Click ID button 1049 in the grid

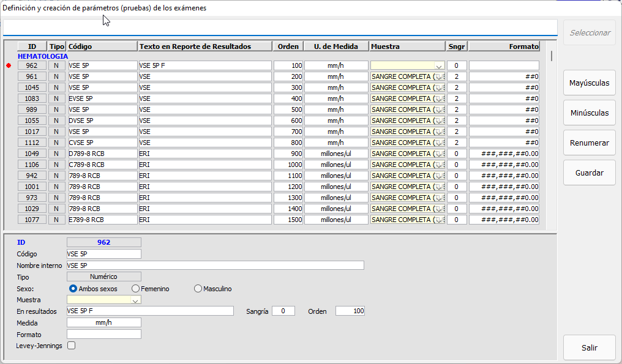coord(32,154)
